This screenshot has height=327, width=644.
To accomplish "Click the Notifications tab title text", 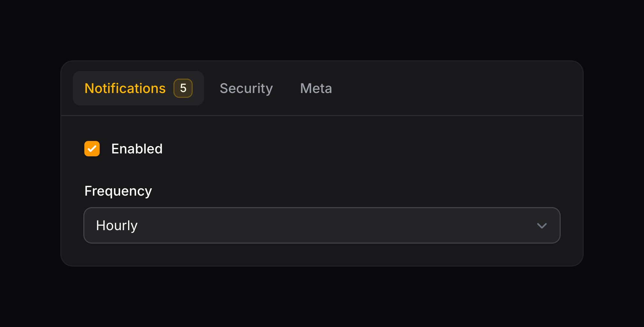I will [125, 89].
